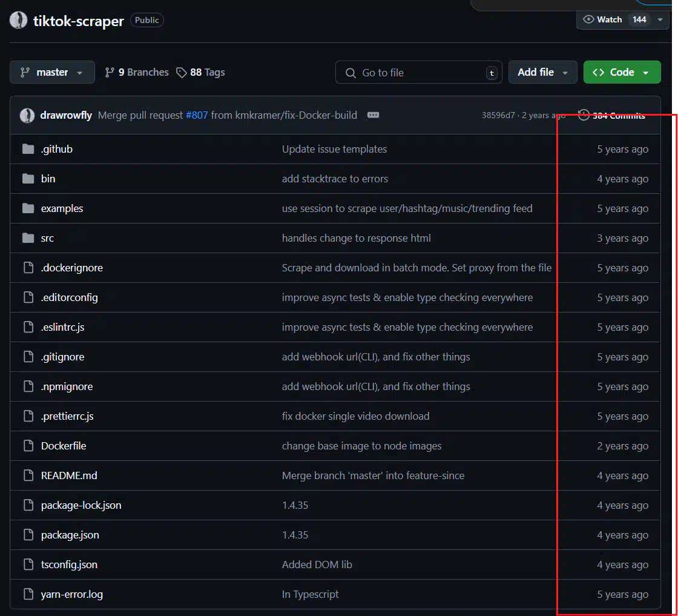Open the green Code dropdown
The image size is (678, 616).
(x=622, y=72)
